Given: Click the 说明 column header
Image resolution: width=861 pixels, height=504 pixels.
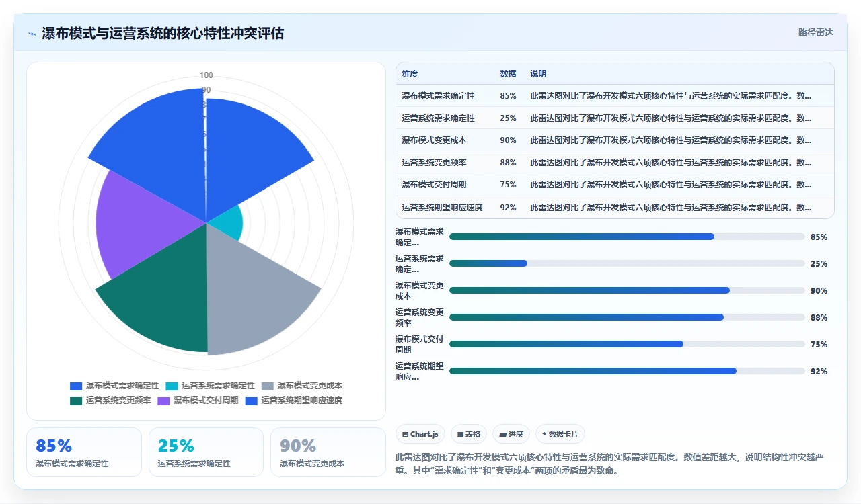Looking at the screenshot, I should click(x=538, y=74).
